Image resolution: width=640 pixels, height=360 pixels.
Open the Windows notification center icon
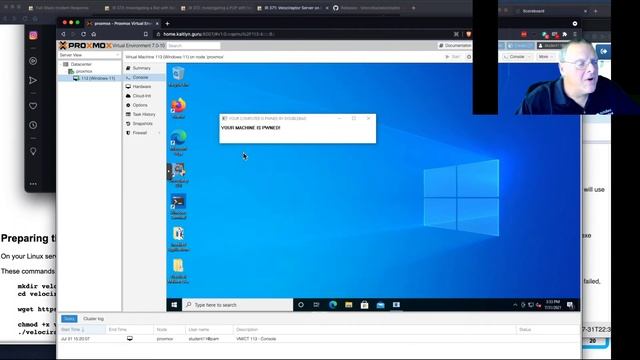(571, 305)
